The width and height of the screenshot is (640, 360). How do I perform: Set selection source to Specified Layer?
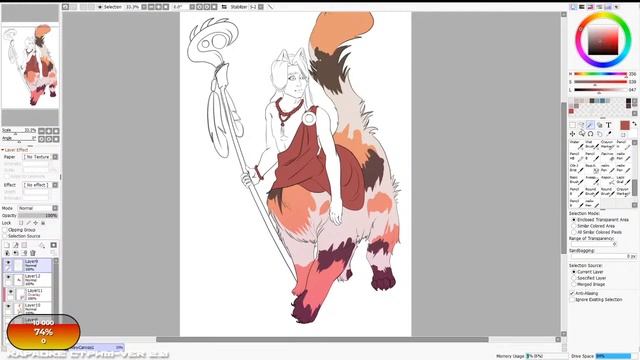coord(573,278)
